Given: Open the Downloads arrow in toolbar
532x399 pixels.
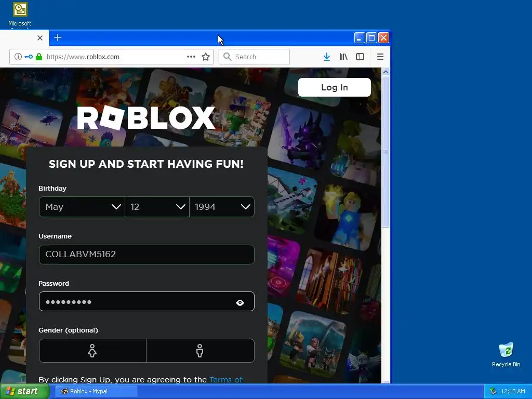Looking at the screenshot, I should click(x=326, y=57).
